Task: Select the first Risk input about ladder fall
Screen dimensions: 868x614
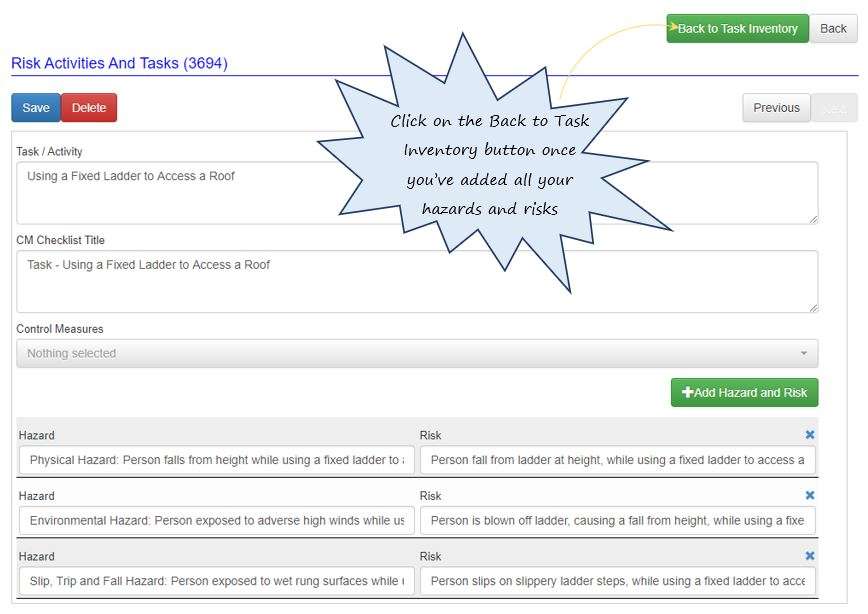Action: [x=617, y=460]
